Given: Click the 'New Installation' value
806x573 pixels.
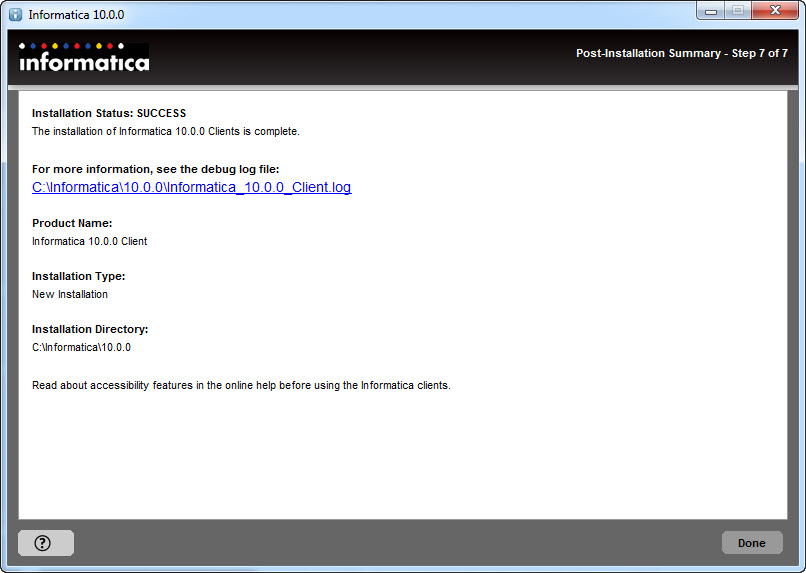Looking at the screenshot, I should coord(70,294).
